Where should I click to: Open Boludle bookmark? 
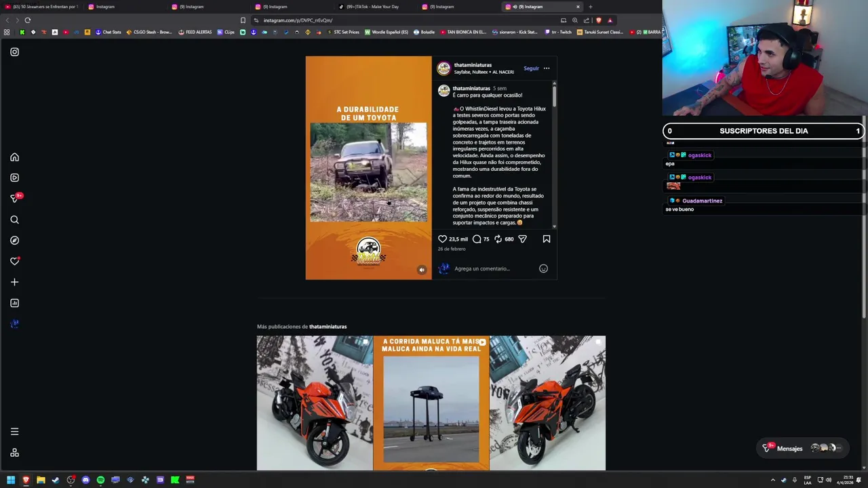click(424, 32)
